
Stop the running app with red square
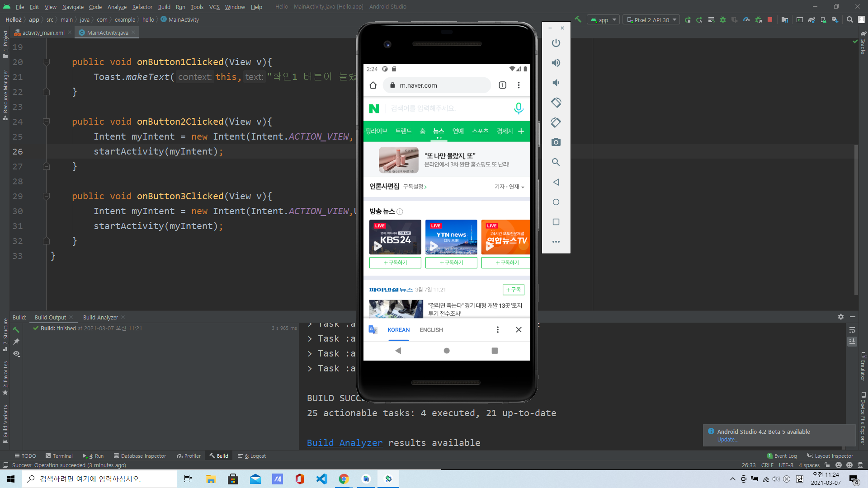click(770, 20)
